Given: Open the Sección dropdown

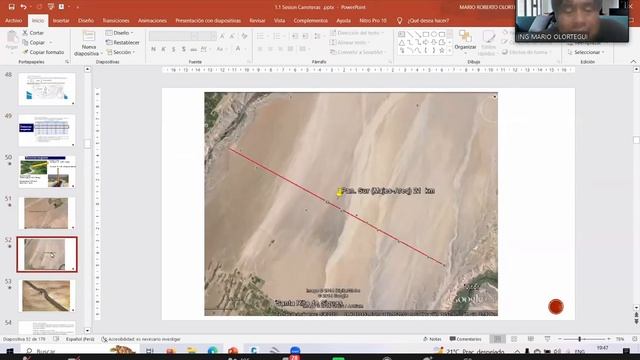Looking at the screenshot, I should (121, 52).
